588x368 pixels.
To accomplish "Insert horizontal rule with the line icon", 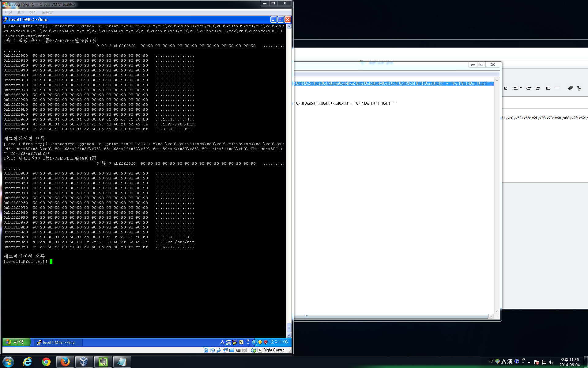I will pos(557,88).
